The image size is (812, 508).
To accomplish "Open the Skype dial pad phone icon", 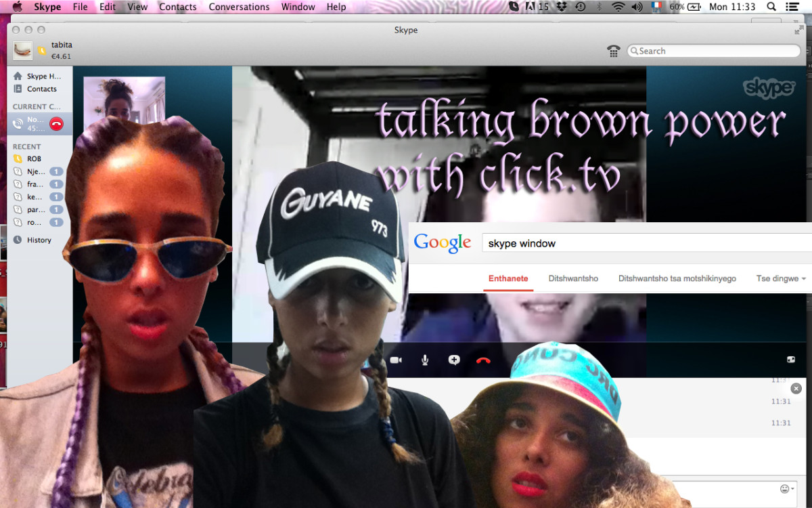I will [614, 51].
